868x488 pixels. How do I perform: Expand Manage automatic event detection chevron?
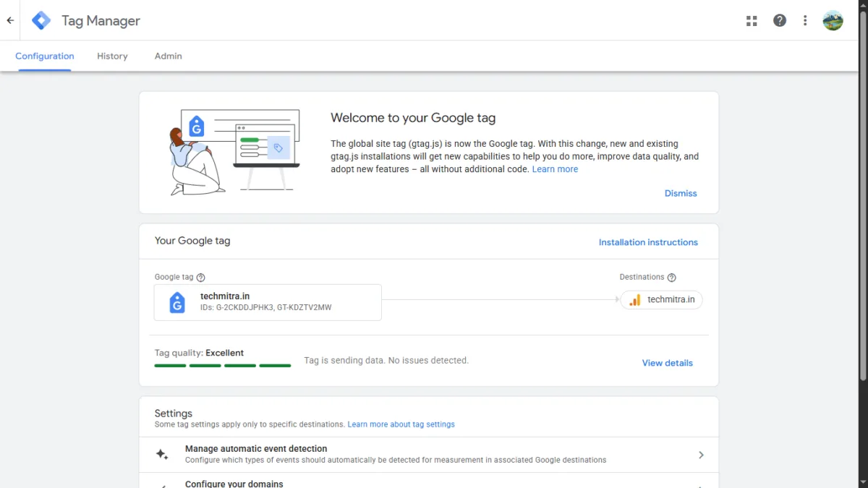click(x=701, y=455)
